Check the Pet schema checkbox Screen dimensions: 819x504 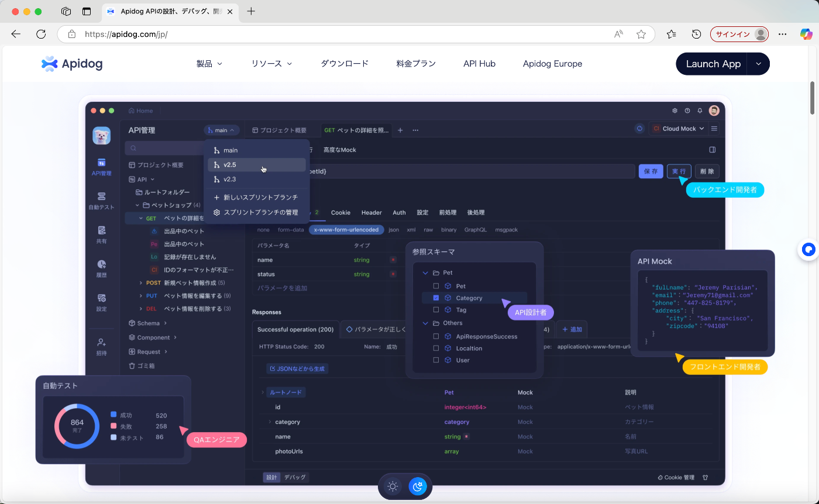tap(436, 286)
